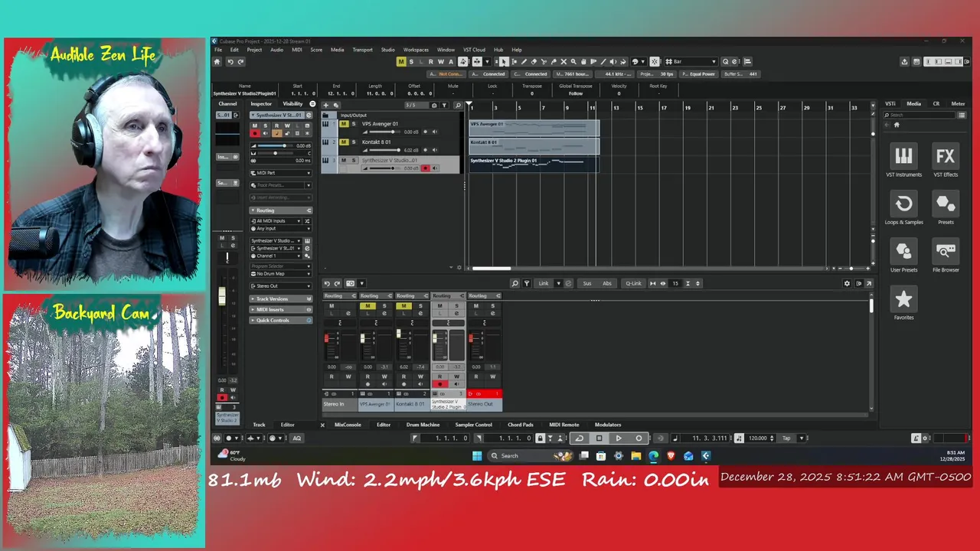Select the Zoom magnifier tool
This screenshot has width=980, height=551.
coord(573,61)
